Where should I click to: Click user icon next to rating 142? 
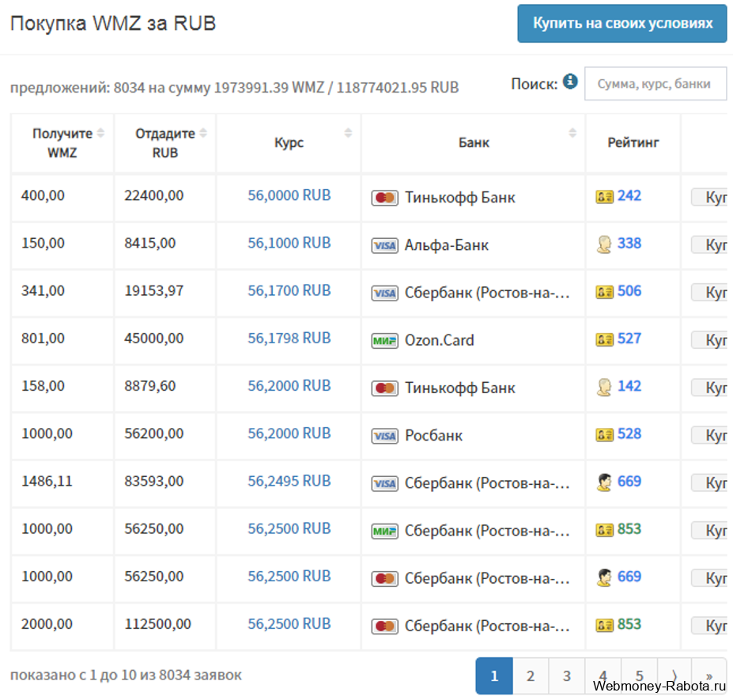604,387
